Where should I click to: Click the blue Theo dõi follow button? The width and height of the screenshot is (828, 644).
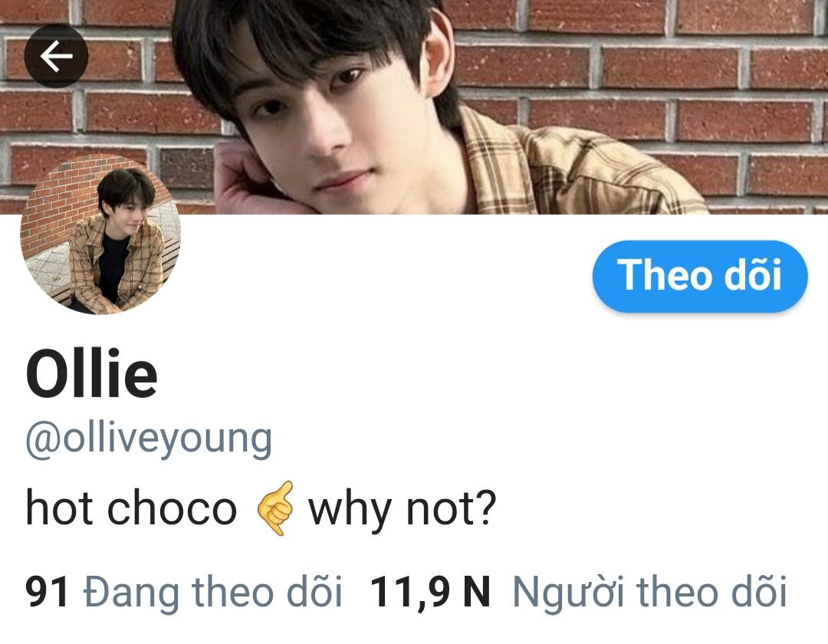(700, 275)
